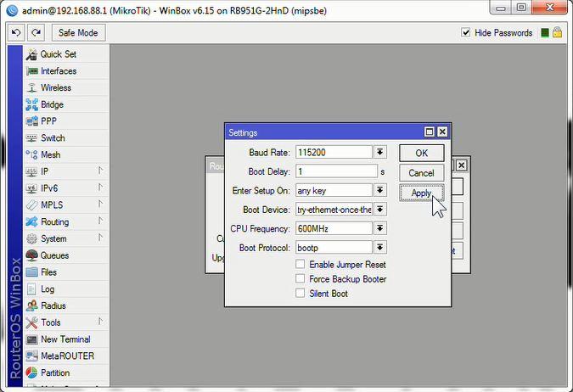
Task: Click the Files folder icon
Action: 31,272
